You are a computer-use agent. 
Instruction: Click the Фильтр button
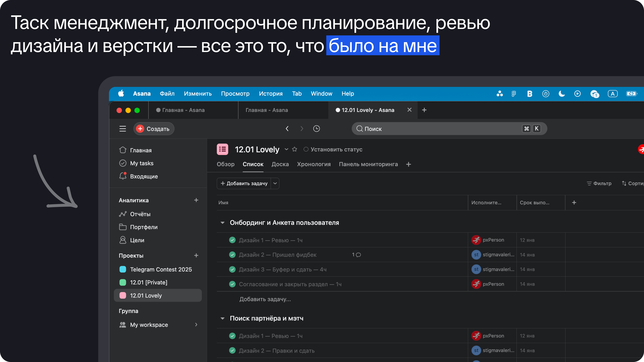(599, 183)
